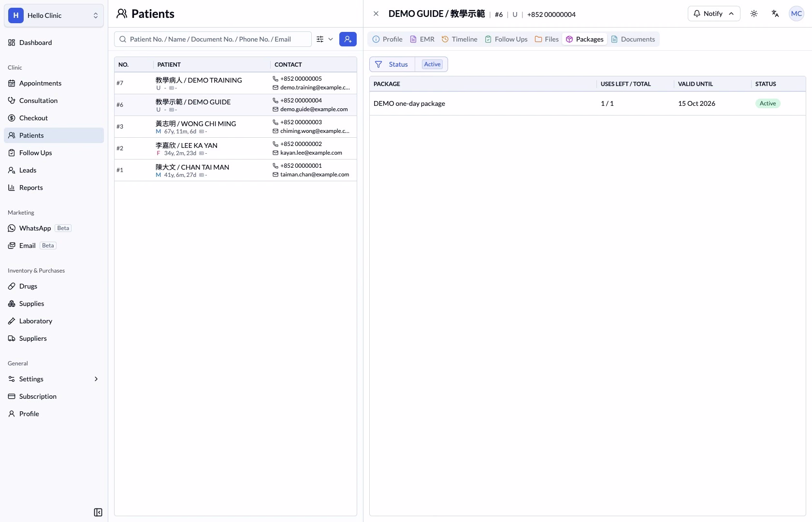Viewport: 812px width, 522px height.
Task: Click the patient search input field
Action: point(213,39)
